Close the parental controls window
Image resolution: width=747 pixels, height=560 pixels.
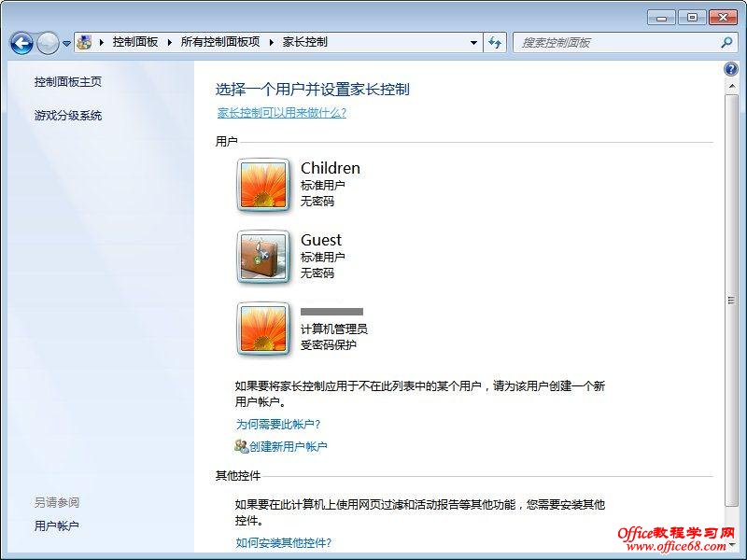pyautogui.click(x=723, y=18)
